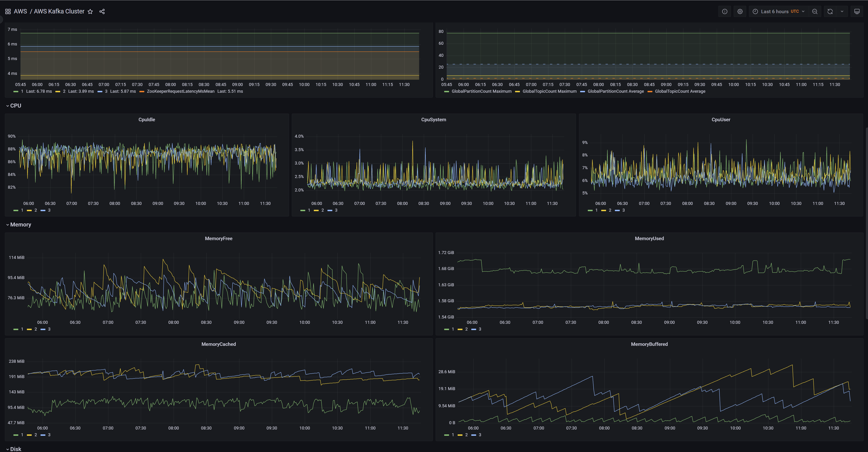Toggle GlobalPartitionCount Maximum legend series
This screenshot has width=868, height=452.
tap(481, 91)
